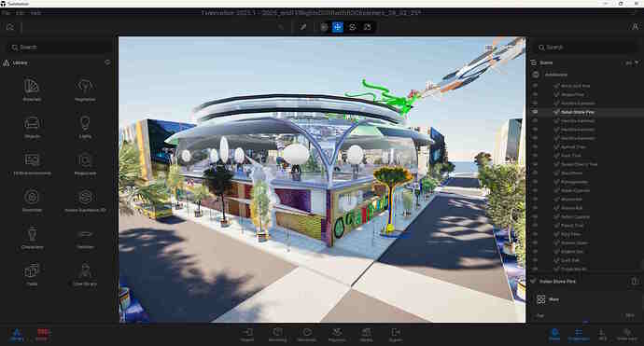Open the Vegetation library category

(85, 90)
